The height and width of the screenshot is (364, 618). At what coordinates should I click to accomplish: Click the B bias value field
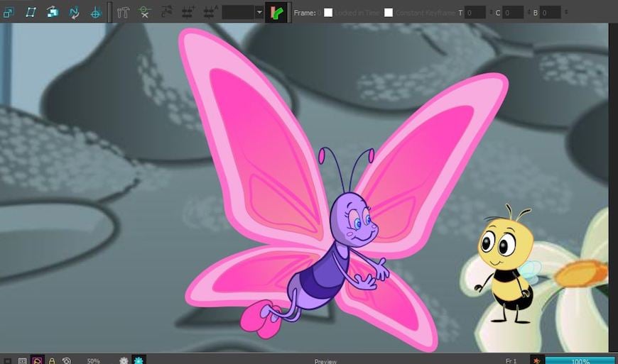[551, 13]
